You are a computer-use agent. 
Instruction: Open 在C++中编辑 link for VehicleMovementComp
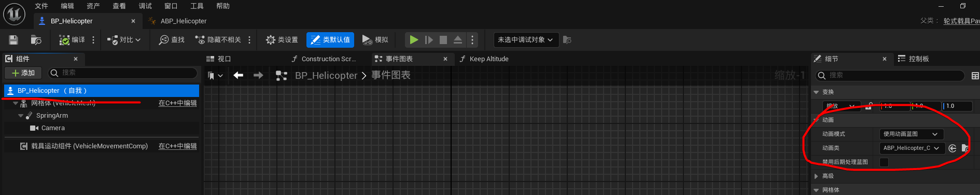[x=177, y=146]
